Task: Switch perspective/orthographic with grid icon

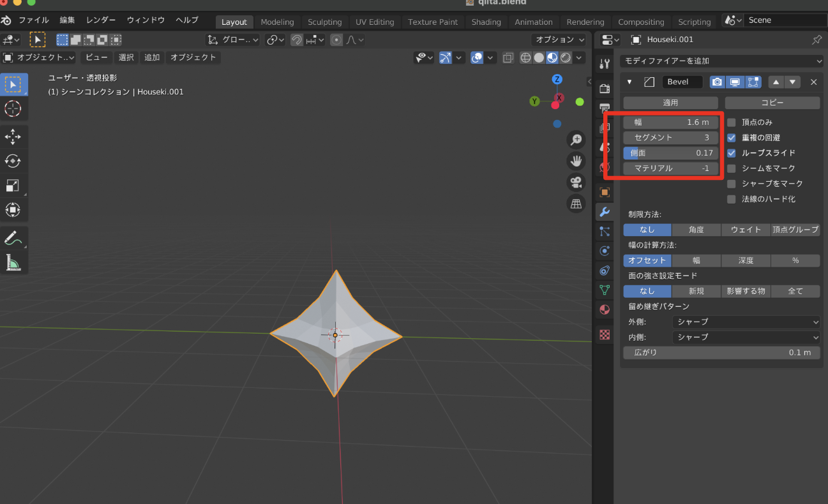Action: (x=576, y=204)
